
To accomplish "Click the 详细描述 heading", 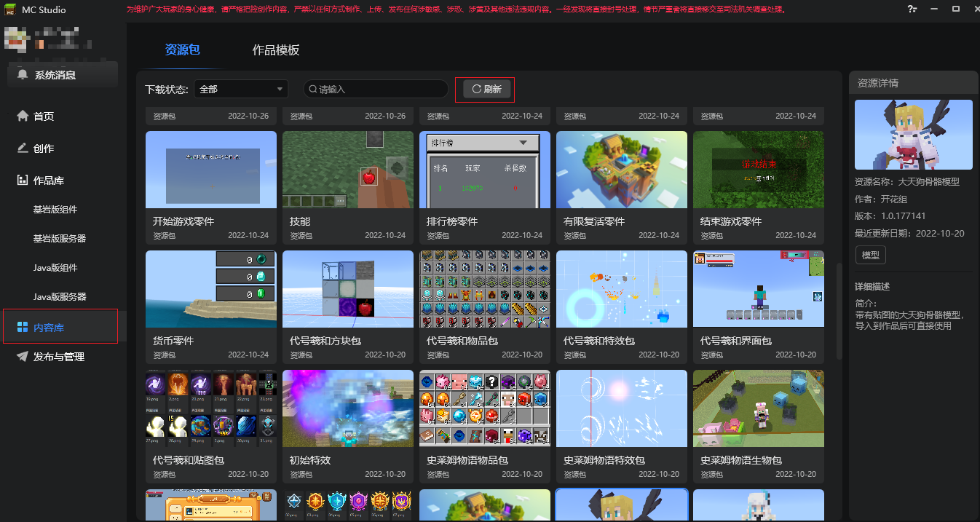I will (x=872, y=287).
